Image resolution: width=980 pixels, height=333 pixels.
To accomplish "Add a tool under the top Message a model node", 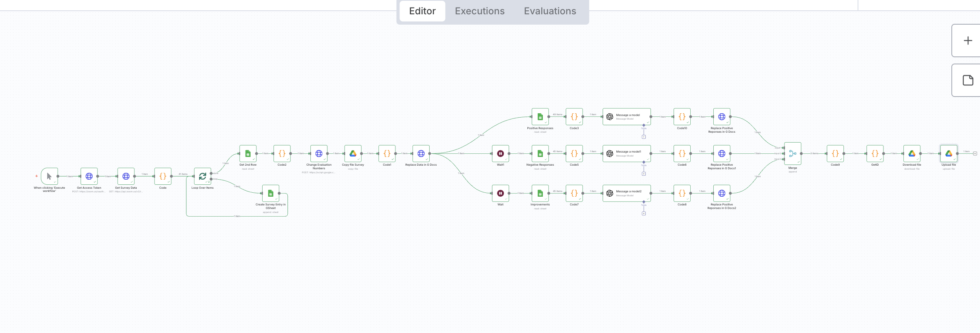I will point(644,137).
